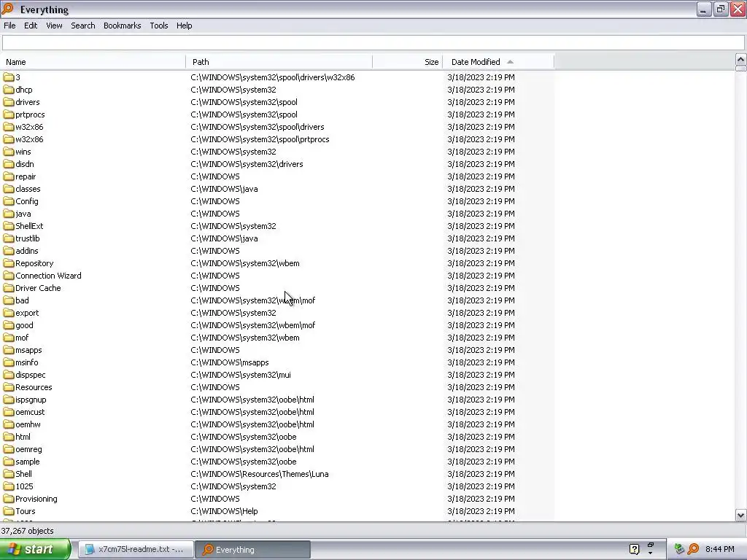Select the folder icon for Config

point(9,201)
